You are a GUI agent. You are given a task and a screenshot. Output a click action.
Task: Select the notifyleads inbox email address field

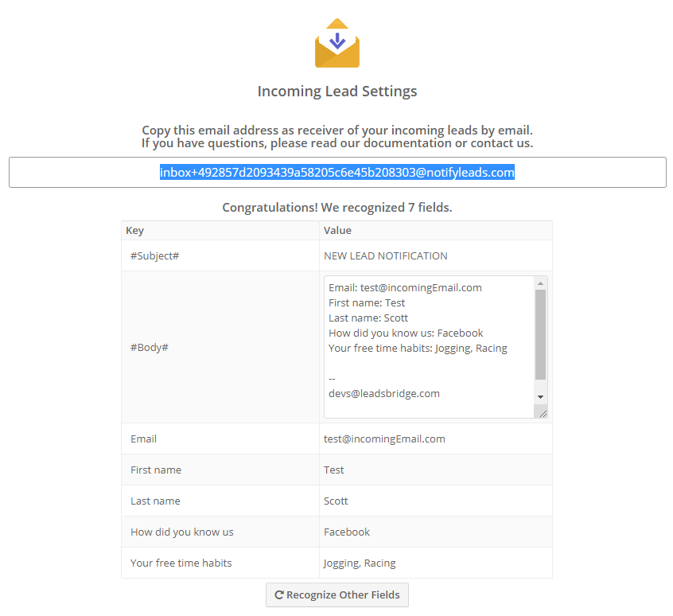coord(337,172)
